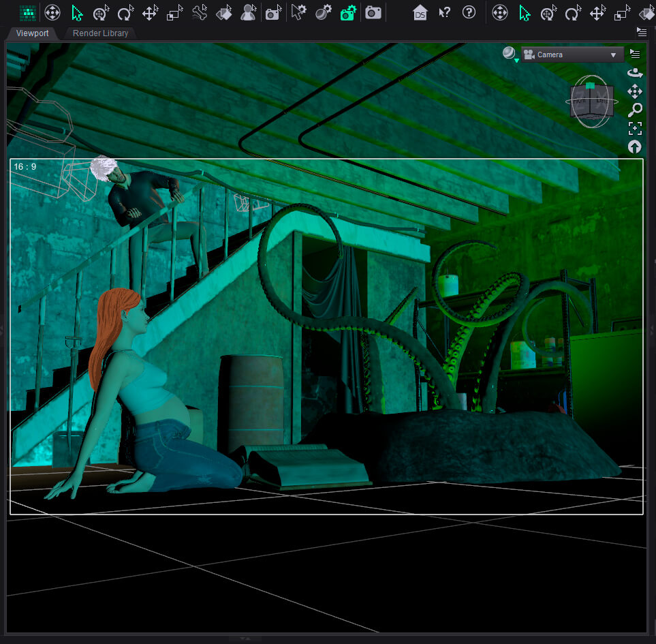This screenshot has height=644, width=656.
Task: Select the Translate tool left of the bone icon
Action: coord(150,13)
